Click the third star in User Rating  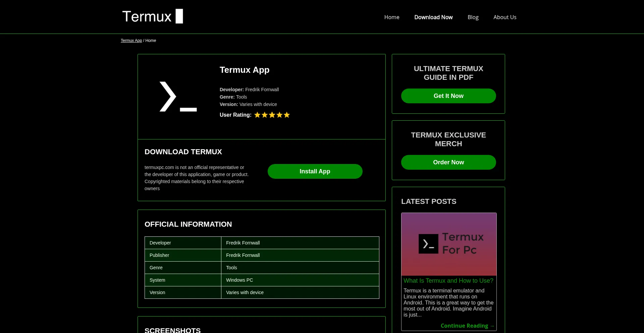272,115
